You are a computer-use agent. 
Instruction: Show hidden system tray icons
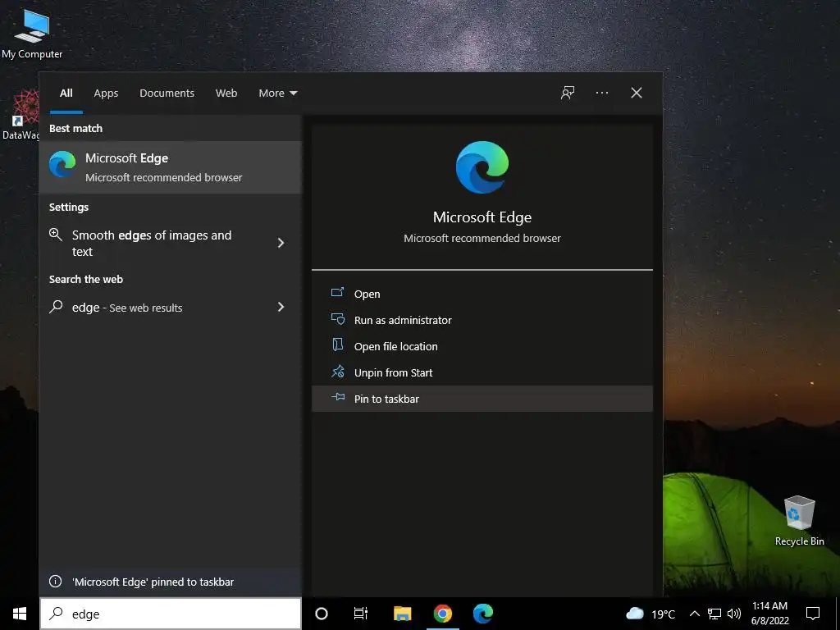[694, 614]
